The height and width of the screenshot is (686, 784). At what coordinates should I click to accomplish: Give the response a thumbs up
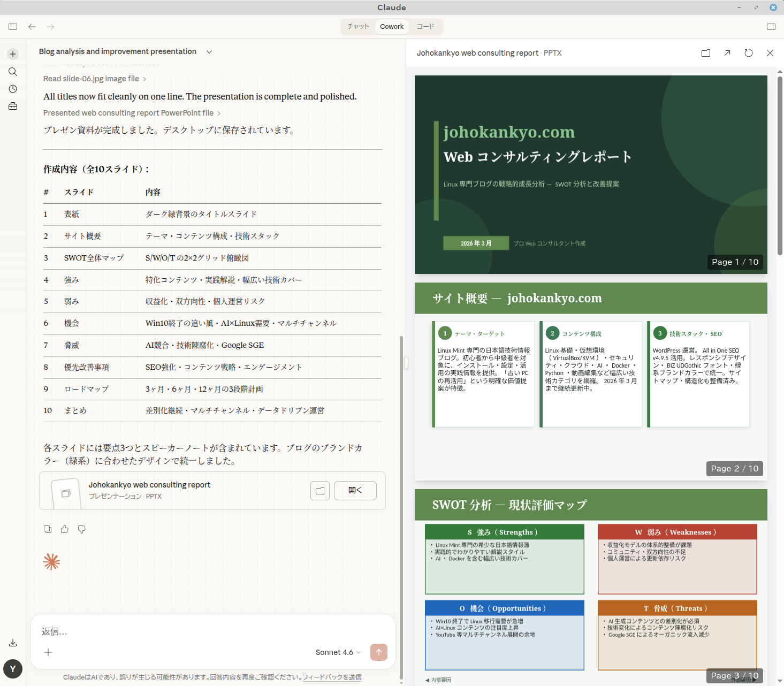tap(65, 529)
